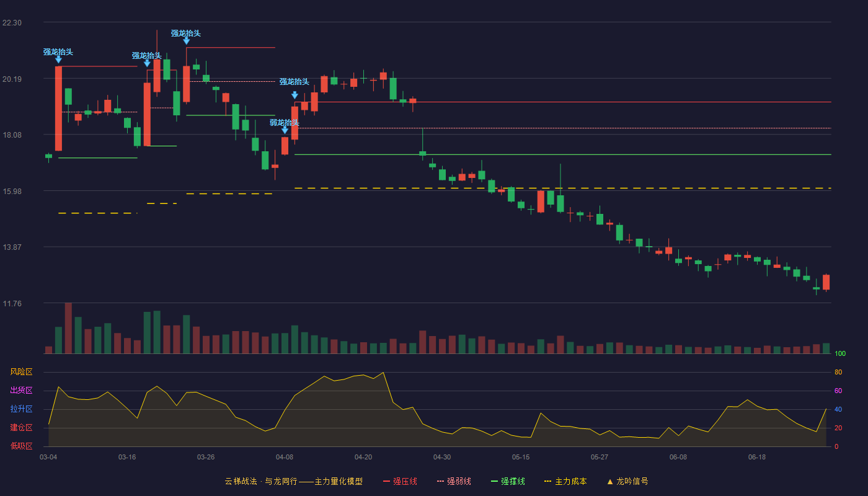This screenshot has width=868, height=496.
Task: Click the arrow below the 强龙抬头 label near 04-08
Action: 294,95
